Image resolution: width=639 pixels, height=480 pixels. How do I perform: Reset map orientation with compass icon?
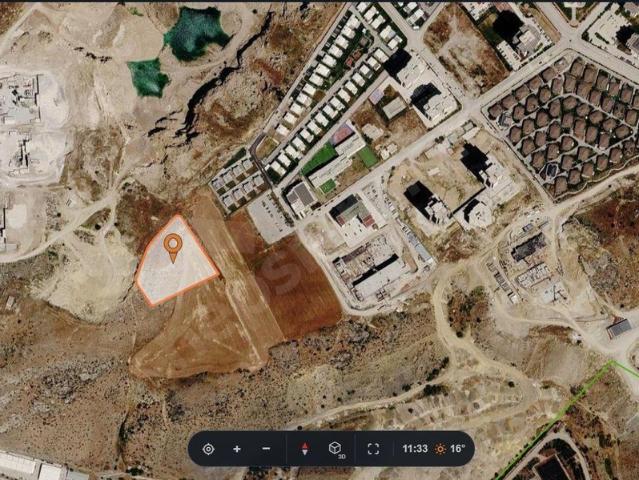tap(304, 449)
